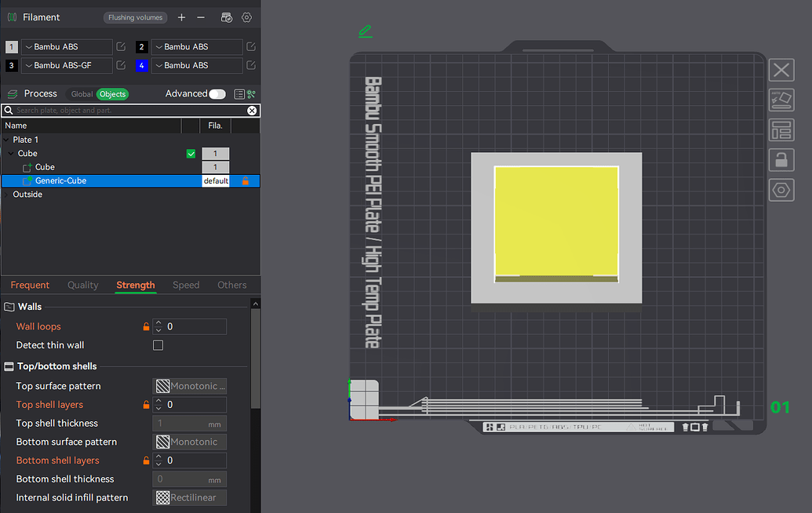
Task: Remove a filament with the minus icon
Action: (x=201, y=17)
